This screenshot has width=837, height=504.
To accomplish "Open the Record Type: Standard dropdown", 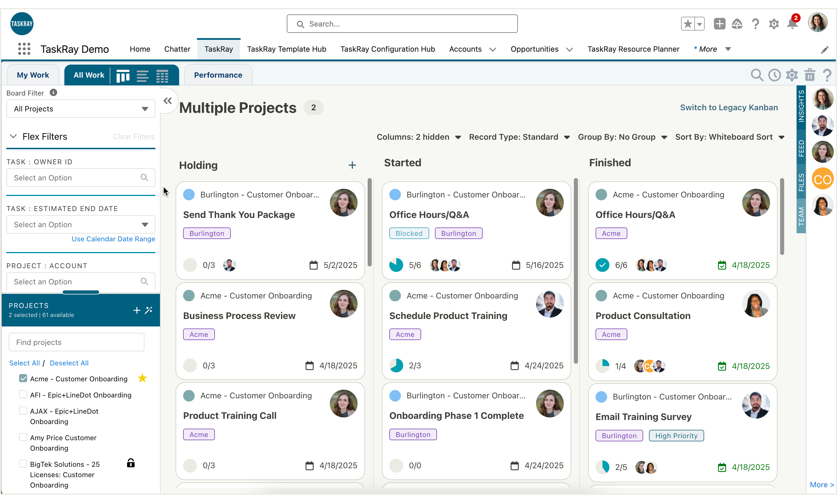I will [519, 137].
